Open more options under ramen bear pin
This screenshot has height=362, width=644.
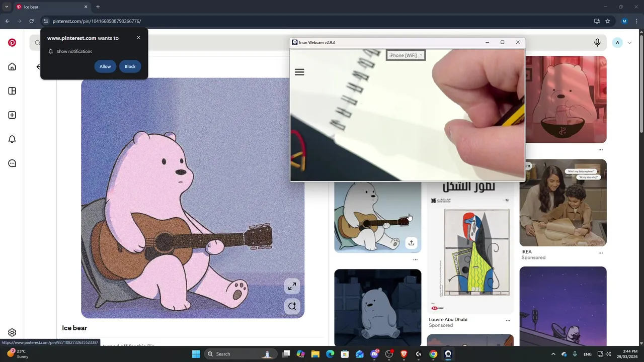(600, 150)
